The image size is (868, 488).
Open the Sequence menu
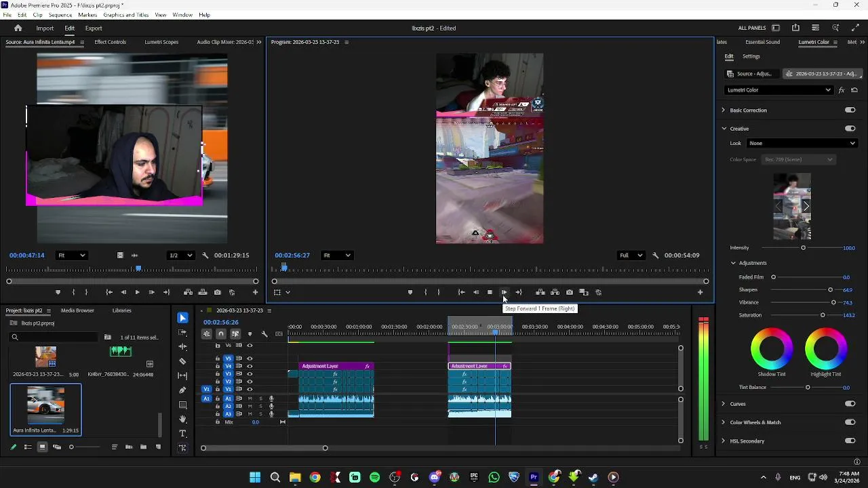pos(60,15)
